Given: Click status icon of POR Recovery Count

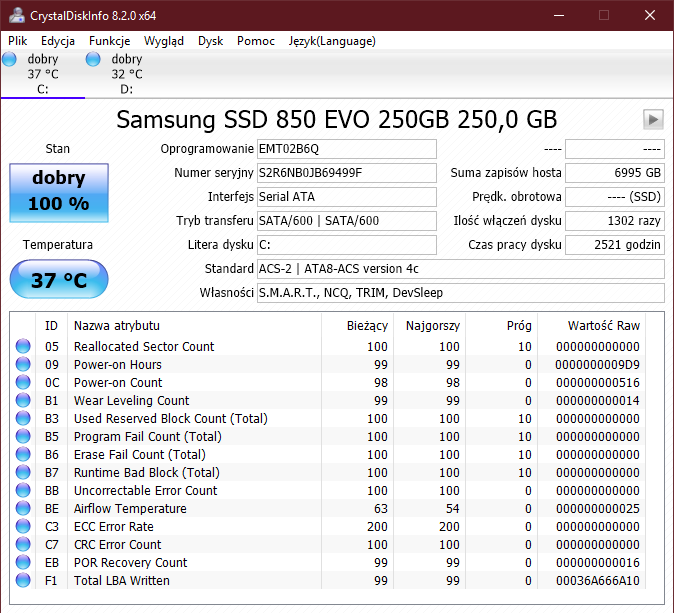Looking at the screenshot, I should (x=23, y=563).
